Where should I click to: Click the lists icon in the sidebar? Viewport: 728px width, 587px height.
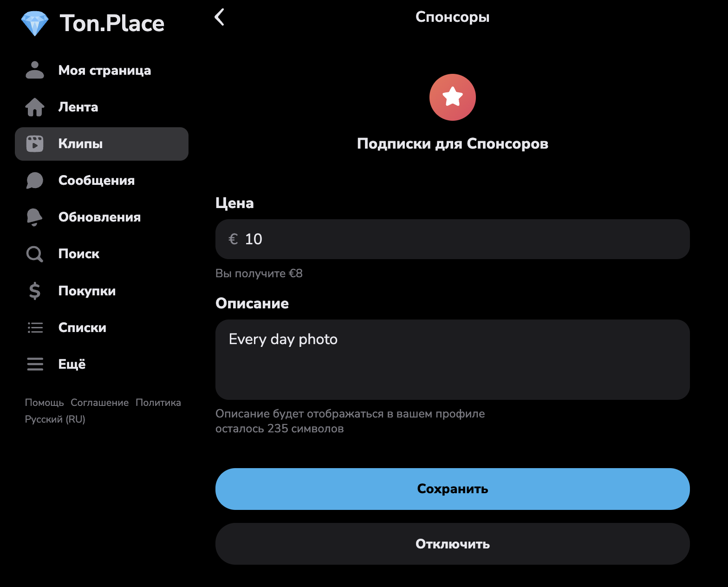click(x=35, y=328)
